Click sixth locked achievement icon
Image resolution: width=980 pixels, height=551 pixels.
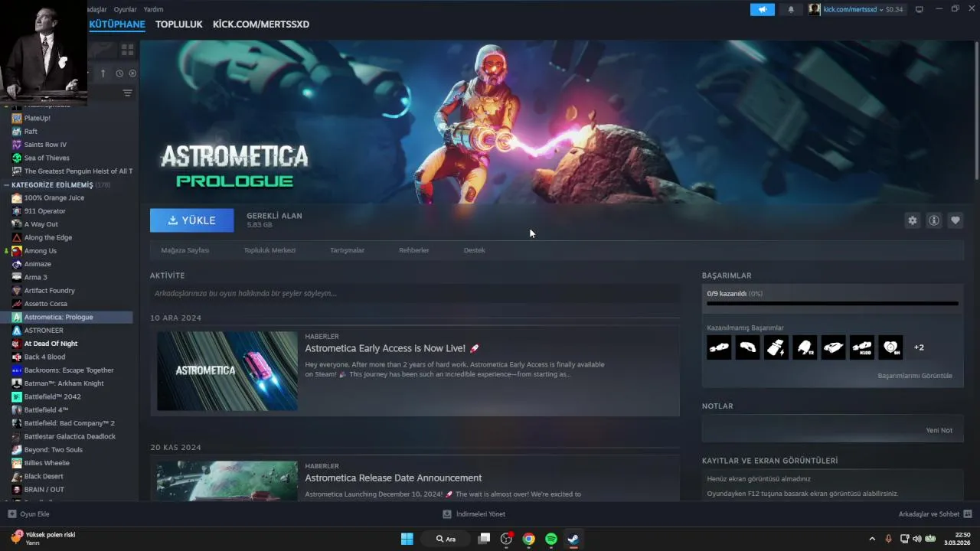tap(862, 347)
